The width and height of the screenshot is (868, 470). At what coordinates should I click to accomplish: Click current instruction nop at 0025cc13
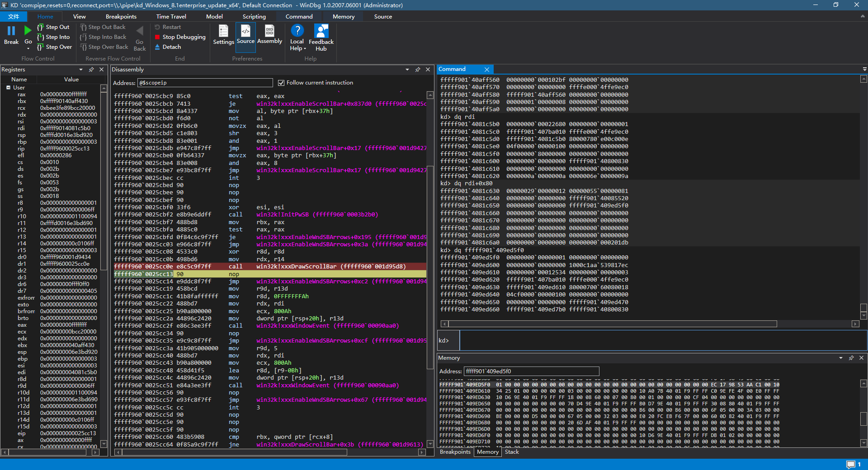(269, 274)
